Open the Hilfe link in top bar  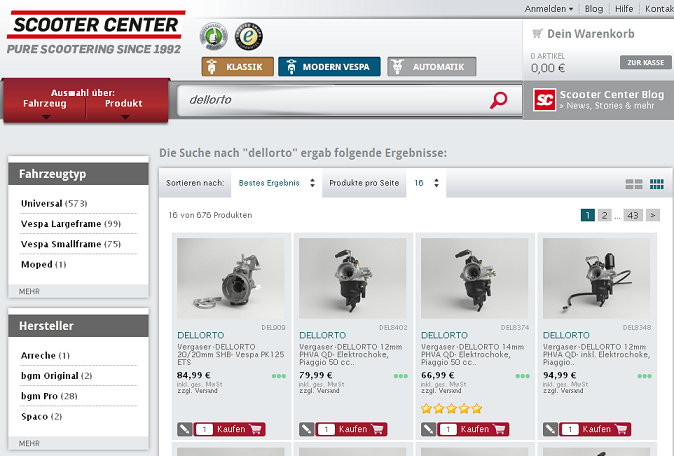point(624,9)
